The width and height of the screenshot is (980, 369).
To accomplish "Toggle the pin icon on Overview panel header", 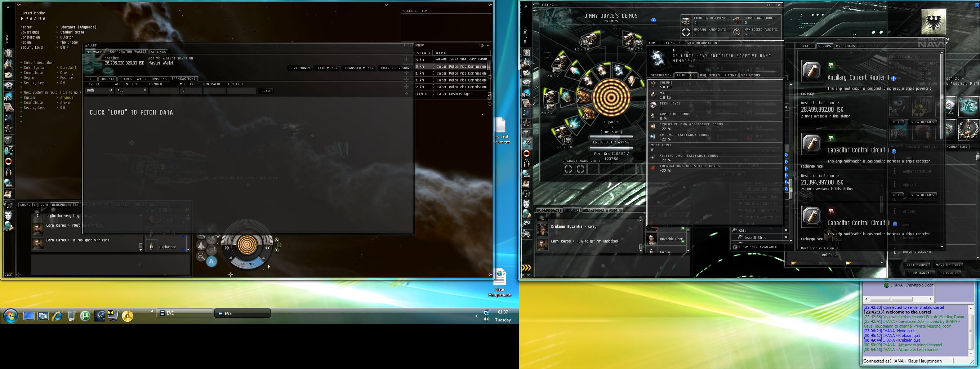I will 482,45.
